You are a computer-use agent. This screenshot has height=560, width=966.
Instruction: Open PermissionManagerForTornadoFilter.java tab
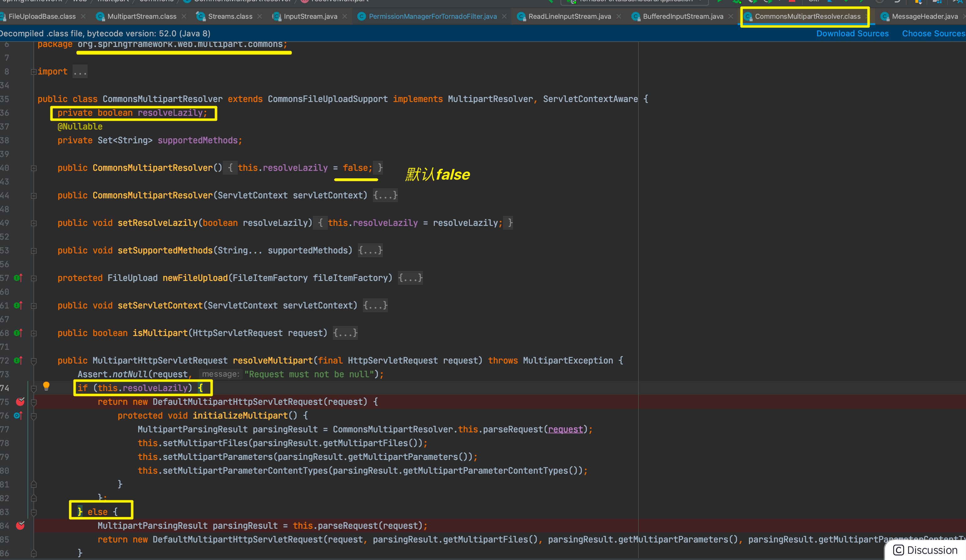pos(433,17)
